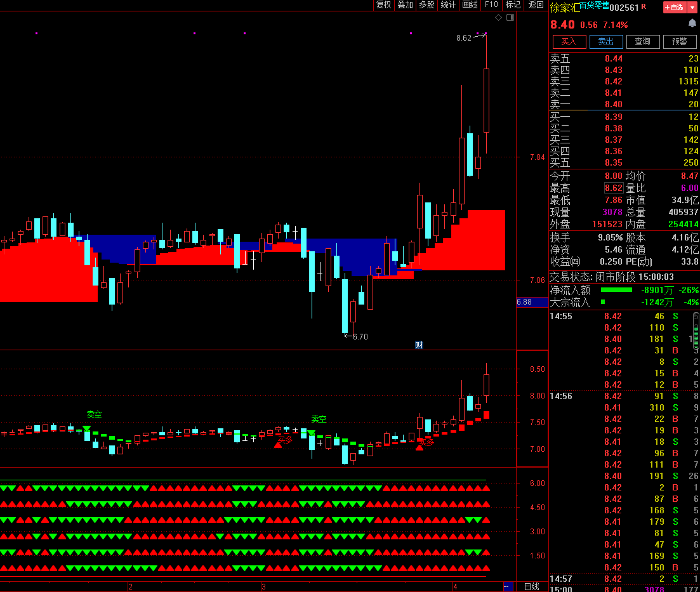The width and height of the screenshot is (700, 592).
Task: Select the 买五 8.35 bid row
Action: (624, 162)
